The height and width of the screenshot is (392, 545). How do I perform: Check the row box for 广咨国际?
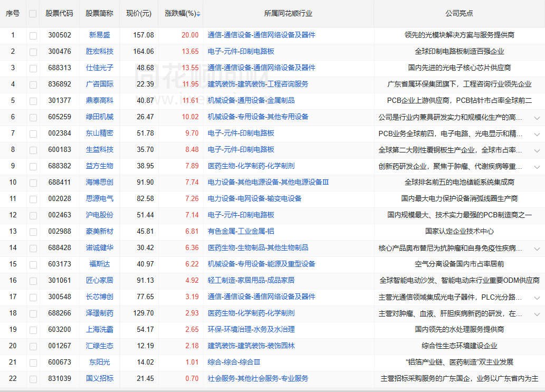pyautogui.click(x=33, y=84)
